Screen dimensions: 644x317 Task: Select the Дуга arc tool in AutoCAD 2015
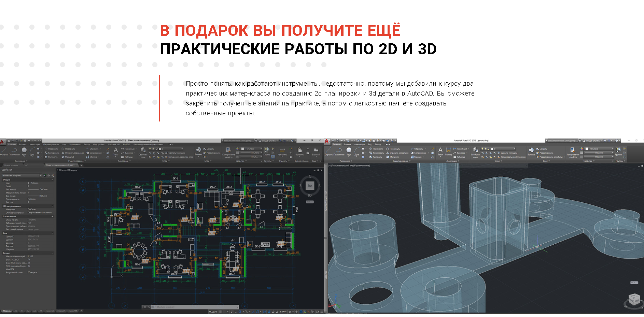(x=32, y=152)
